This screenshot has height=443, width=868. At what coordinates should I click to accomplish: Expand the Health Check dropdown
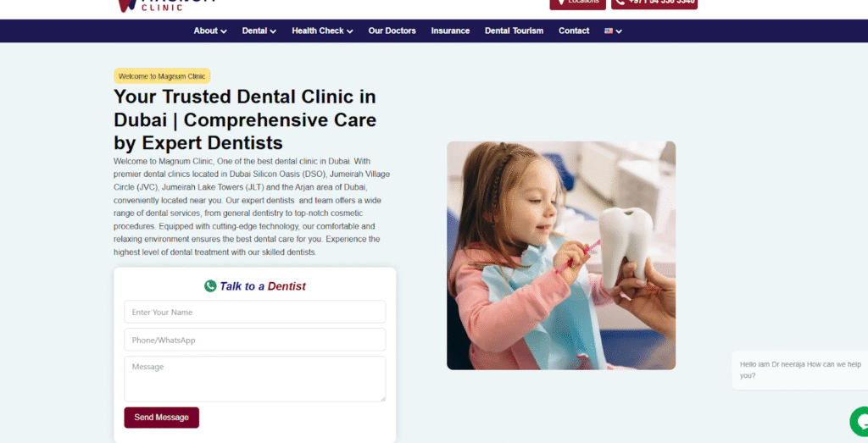pos(322,31)
